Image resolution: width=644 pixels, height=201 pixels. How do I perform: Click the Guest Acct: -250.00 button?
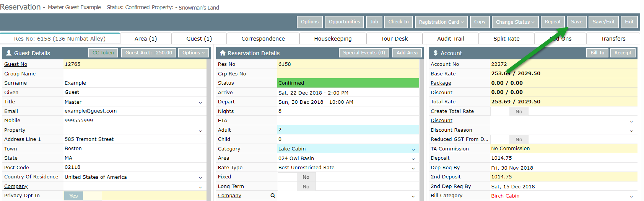pos(149,53)
